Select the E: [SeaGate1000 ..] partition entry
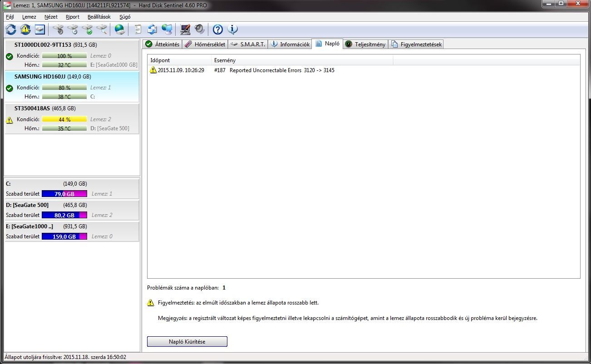This screenshot has height=364, width=591. tap(72, 231)
